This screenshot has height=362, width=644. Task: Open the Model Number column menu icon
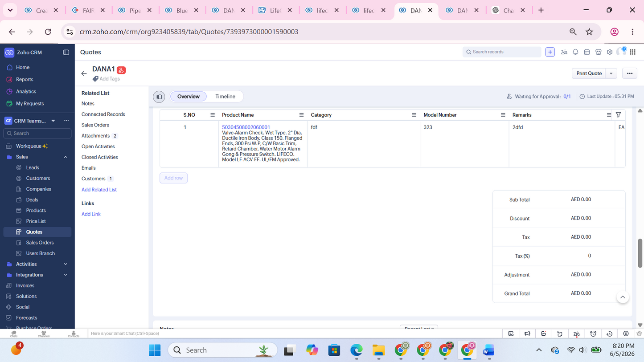point(503,115)
